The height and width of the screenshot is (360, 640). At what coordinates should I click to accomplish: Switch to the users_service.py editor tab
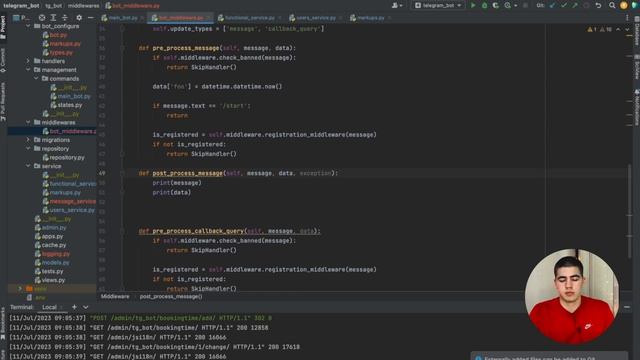[x=316, y=18]
